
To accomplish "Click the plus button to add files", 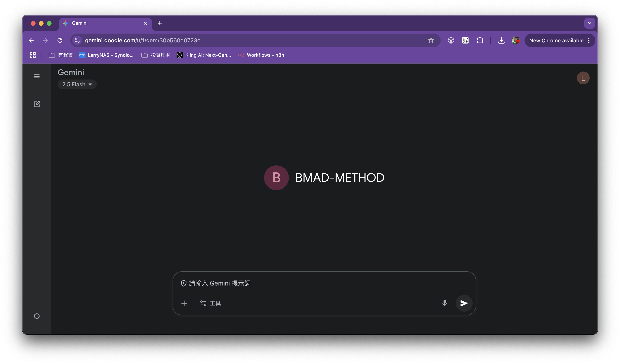I will click(x=184, y=303).
